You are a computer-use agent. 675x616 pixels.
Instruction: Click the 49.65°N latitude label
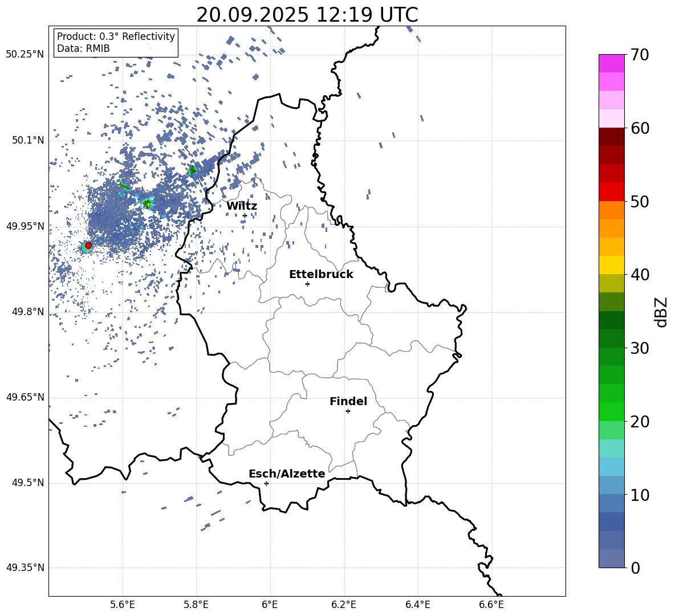coord(25,397)
